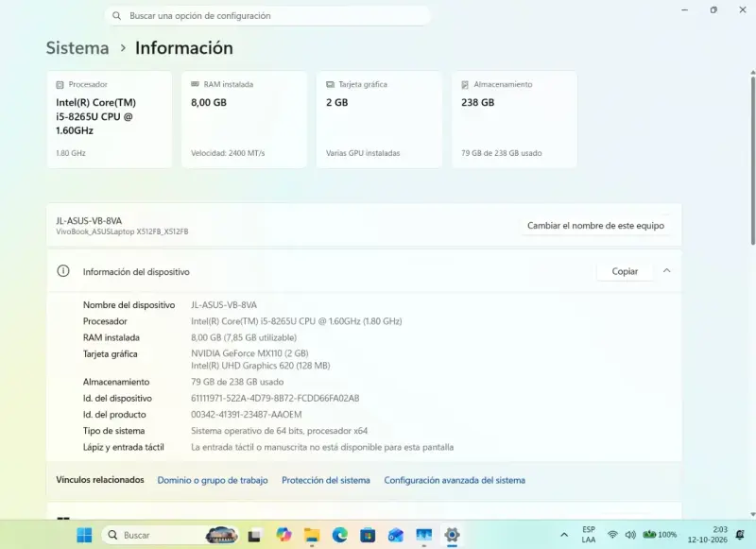The height and width of the screenshot is (549, 756).
Task: Click 79 GB de 238 GB usado card text
Action: tap(502, 153)
